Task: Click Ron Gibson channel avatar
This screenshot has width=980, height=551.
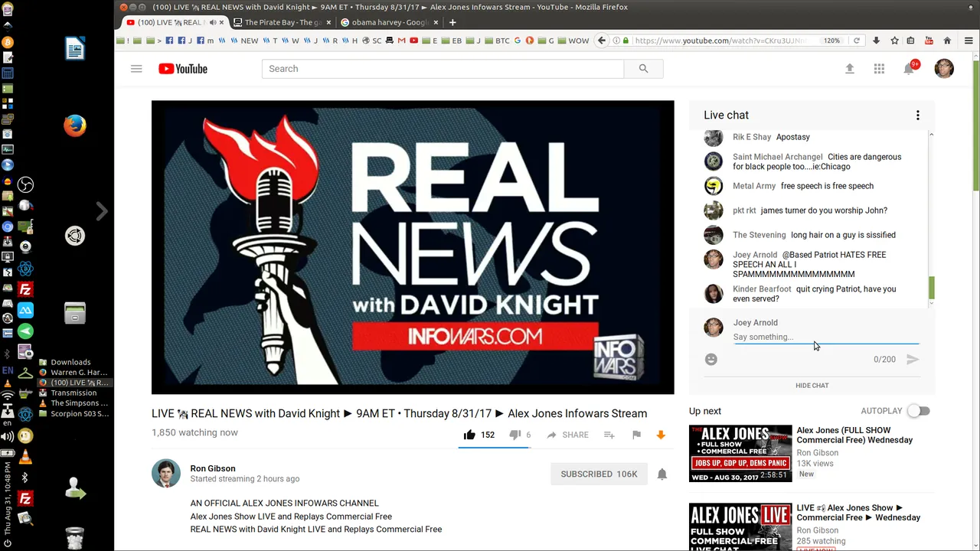Action: point(166,474)
